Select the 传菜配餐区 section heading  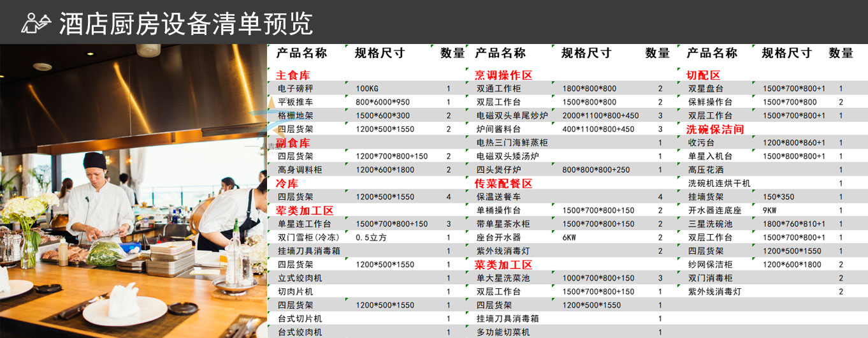(503, 184)
